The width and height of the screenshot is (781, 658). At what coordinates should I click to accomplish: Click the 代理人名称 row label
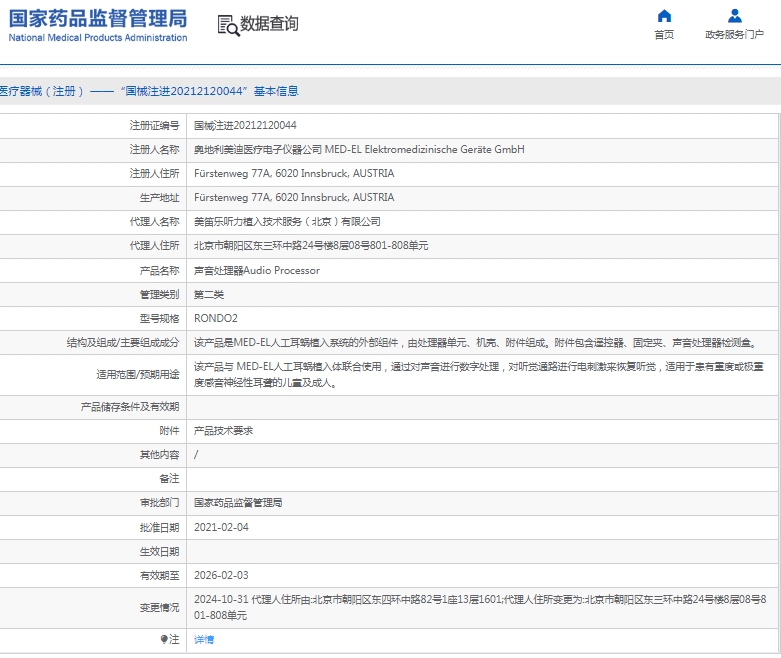(154, 222)
